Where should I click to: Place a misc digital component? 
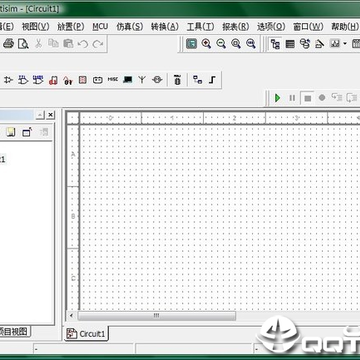tap(53, 80)
